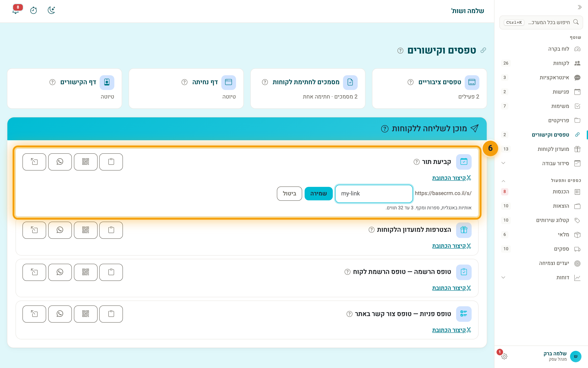Copy the קביעת תור link with clipboard icon

pyautogui.click(x=111, y=162)
